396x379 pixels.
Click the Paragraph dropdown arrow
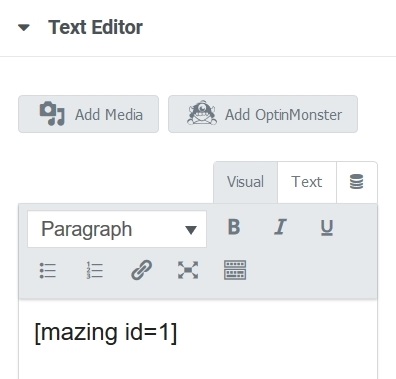click(x=191, y=230)
